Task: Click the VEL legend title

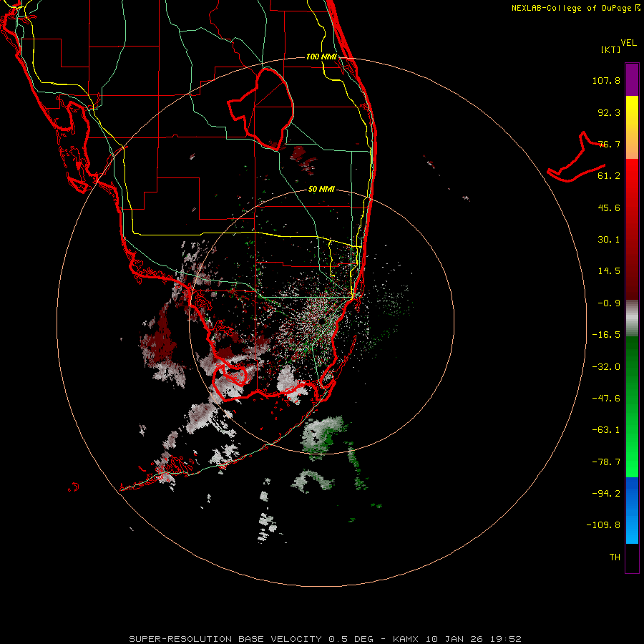Action: coord(629,43)
